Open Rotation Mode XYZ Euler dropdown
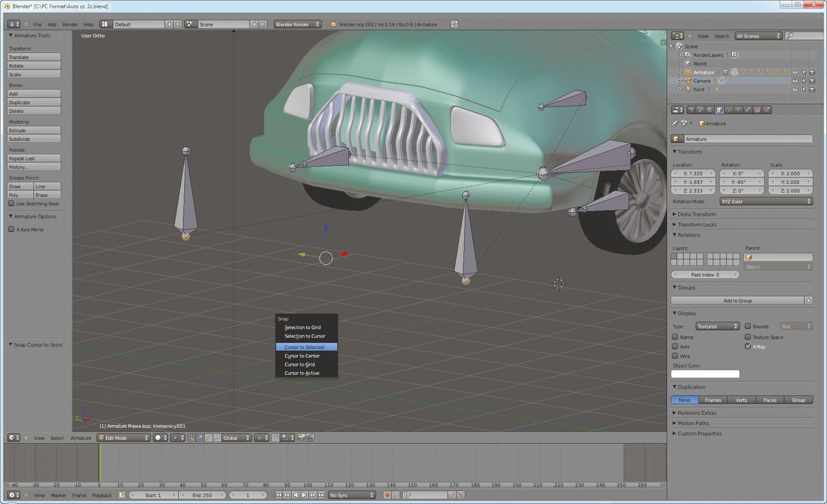Viewport: 827px width, 504px height. coord(766,202)
